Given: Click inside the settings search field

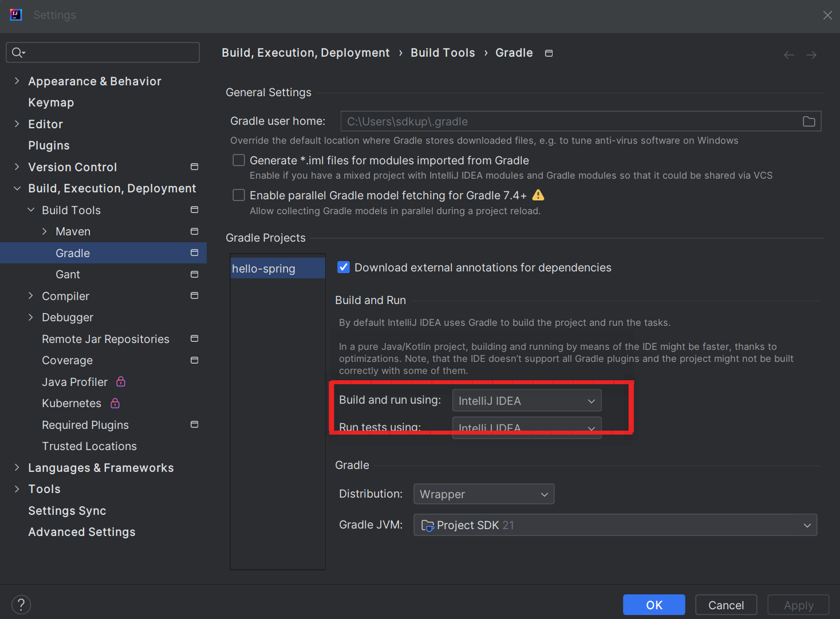Looking at the screenshot, I should [103, 53].
